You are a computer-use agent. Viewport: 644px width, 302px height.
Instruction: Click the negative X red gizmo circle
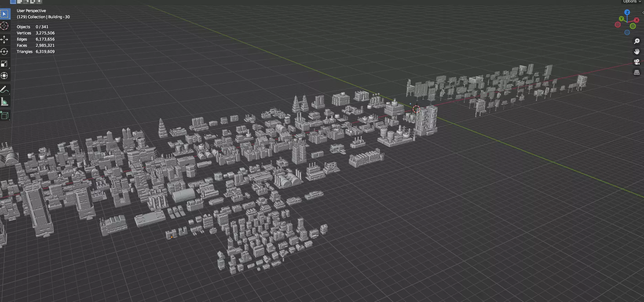618,25
